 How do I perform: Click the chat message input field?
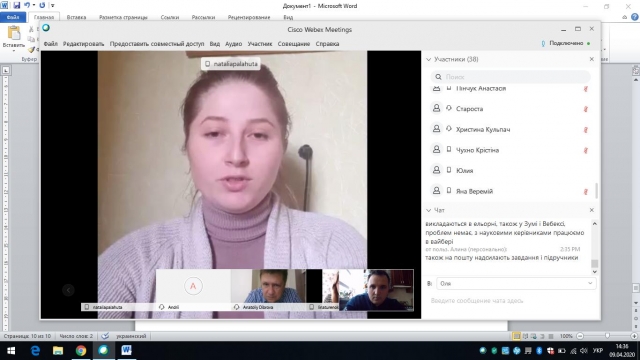tap(510, 301)
